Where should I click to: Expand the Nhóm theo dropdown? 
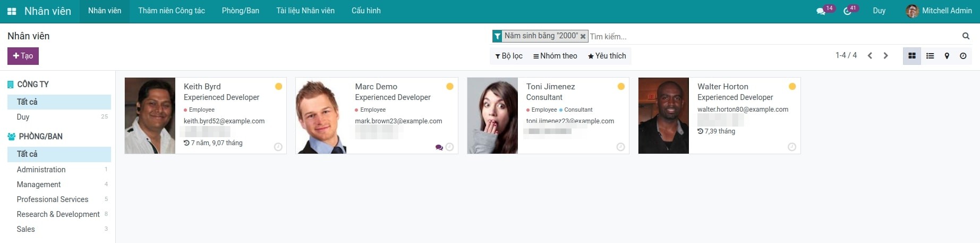pos(555,56)
